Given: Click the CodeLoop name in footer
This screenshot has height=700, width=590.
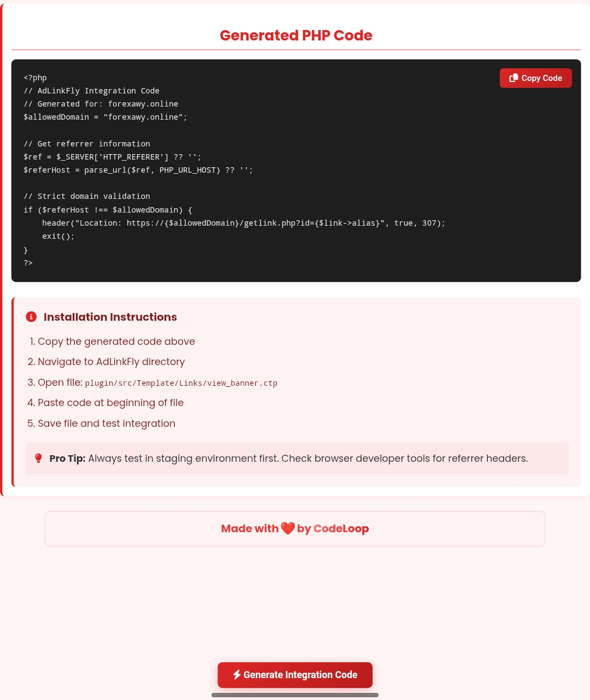Looking at the screenshot, I should click(x=341, y=528).
